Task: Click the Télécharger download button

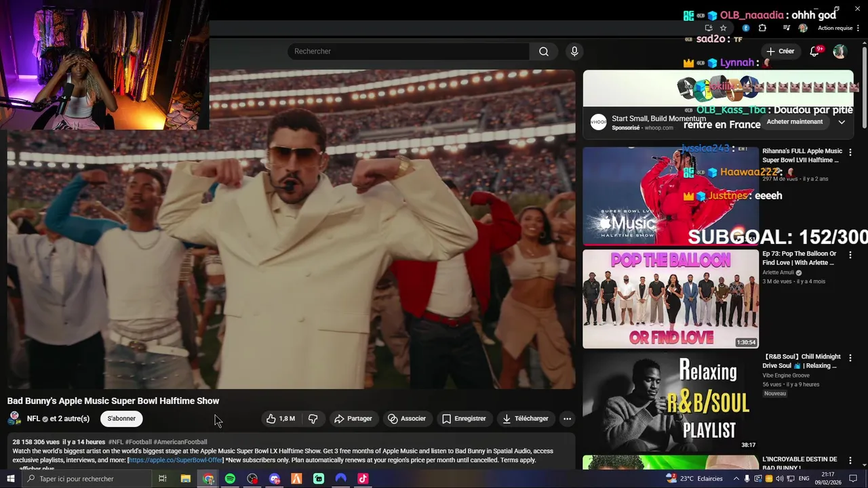Action: pos(526,419)
